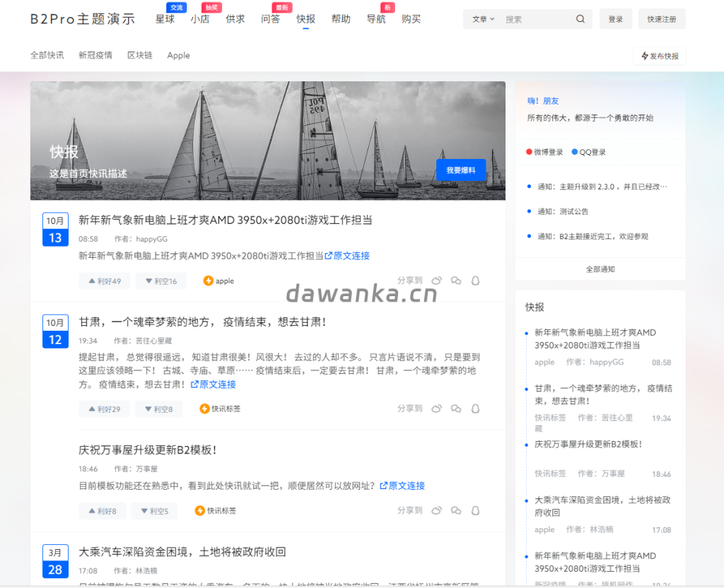Open 大乘汽车深陷资金困境 post title
This screenshot has height=588, width=724.
[x=182, y=552]
